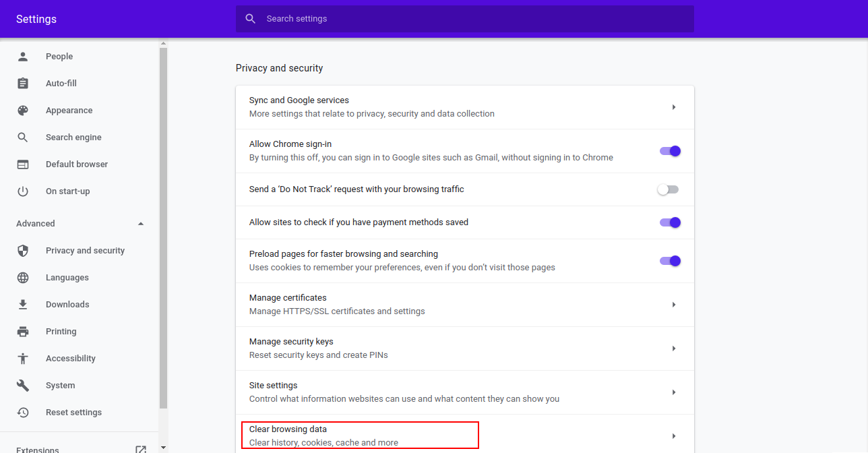Select the Search engine magnifier icon
The image size is (868, 453).
coord(23,137)
